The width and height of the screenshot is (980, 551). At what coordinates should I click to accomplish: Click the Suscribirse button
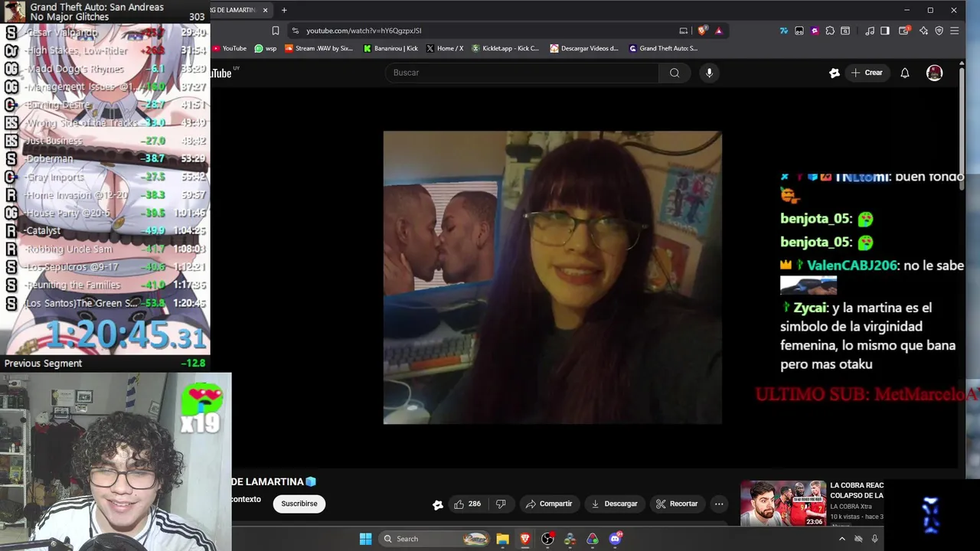[x=299, y=504]
